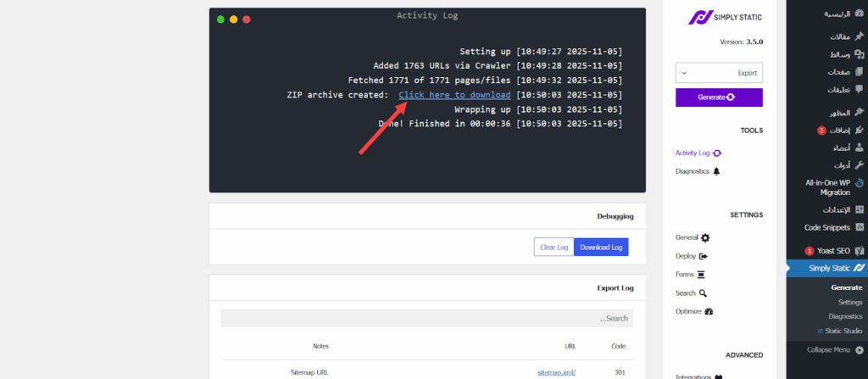Click the 'Click here to download' link
This screenshot has height=379, width=868.
pos(454,95)
